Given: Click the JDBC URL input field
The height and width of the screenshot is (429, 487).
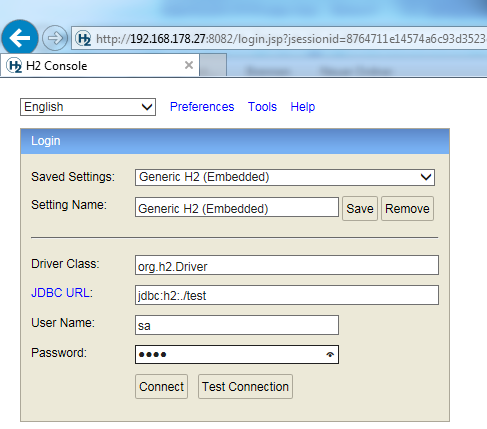Looking at the screenshot, I should tap(287, 295).
